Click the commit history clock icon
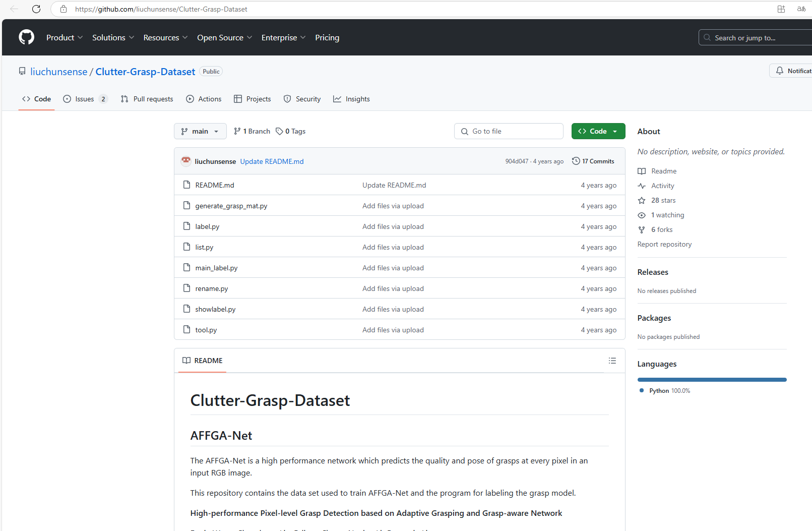This screenshot has width=812, height=531. (x=576, y=161)
